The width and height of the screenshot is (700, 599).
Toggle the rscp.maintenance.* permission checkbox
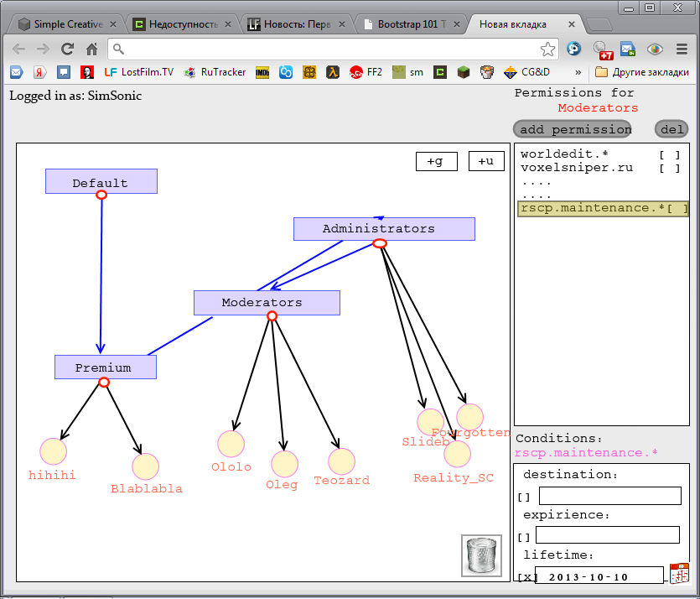point(677,209)
